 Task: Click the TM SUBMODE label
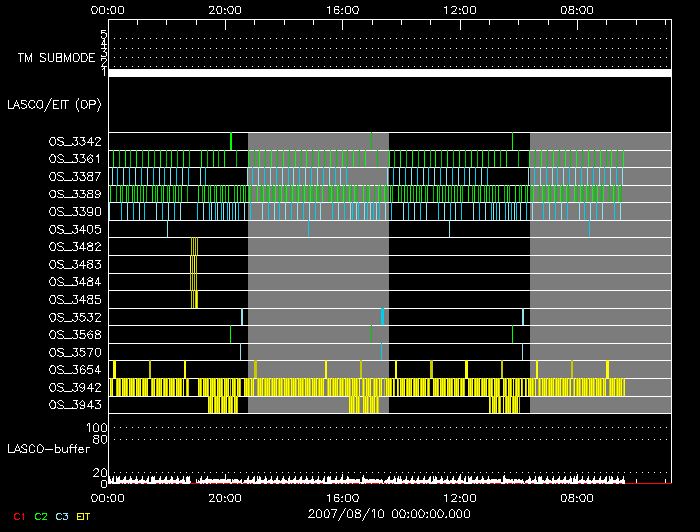[x=55, y=58]
